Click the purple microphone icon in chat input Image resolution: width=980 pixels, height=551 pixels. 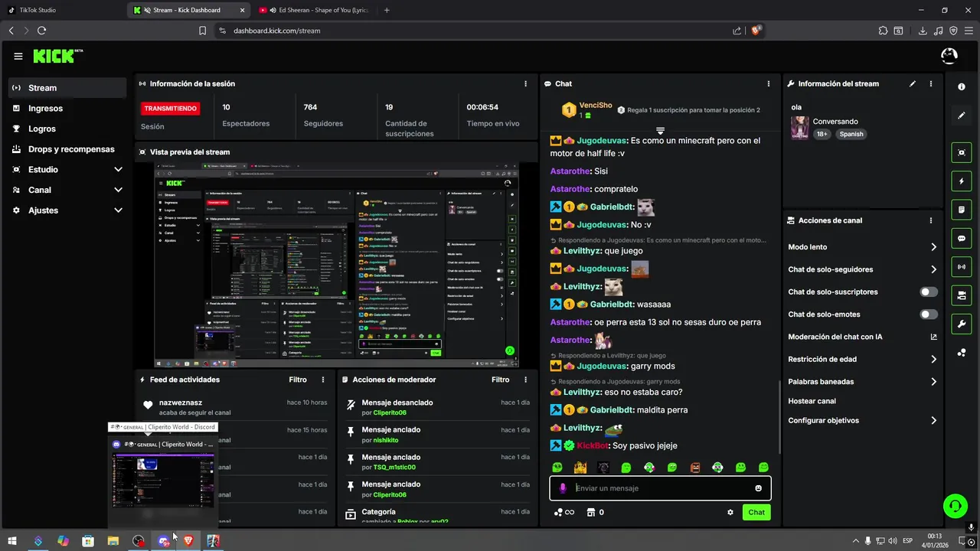pyautogui.click(x=563, y=488)
